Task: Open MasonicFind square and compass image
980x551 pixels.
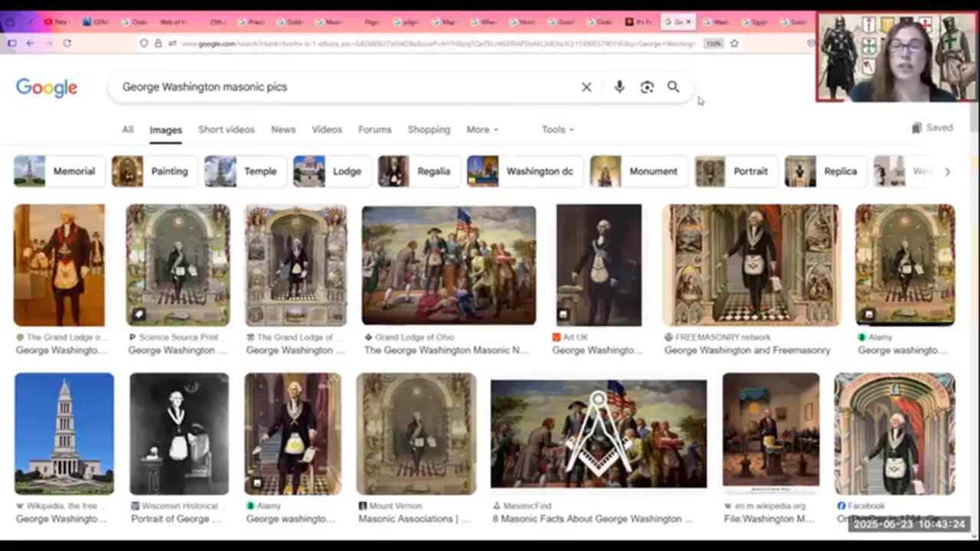Action: [x=599, y=434]
